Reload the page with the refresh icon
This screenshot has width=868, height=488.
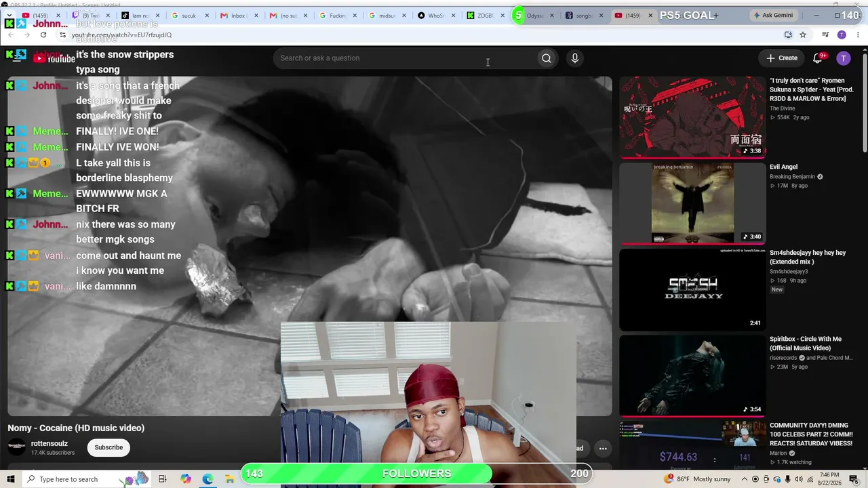tap(43, 35)
